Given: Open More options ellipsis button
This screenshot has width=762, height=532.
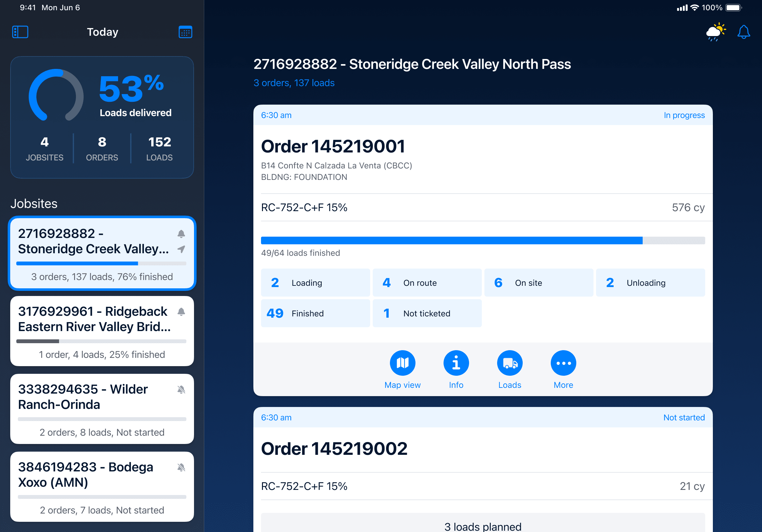Looking at the screenshot, I should coord(563,370).
